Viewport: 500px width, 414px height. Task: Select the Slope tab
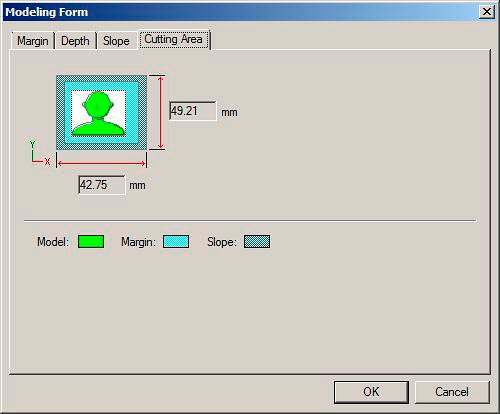[x=116, y=41]
